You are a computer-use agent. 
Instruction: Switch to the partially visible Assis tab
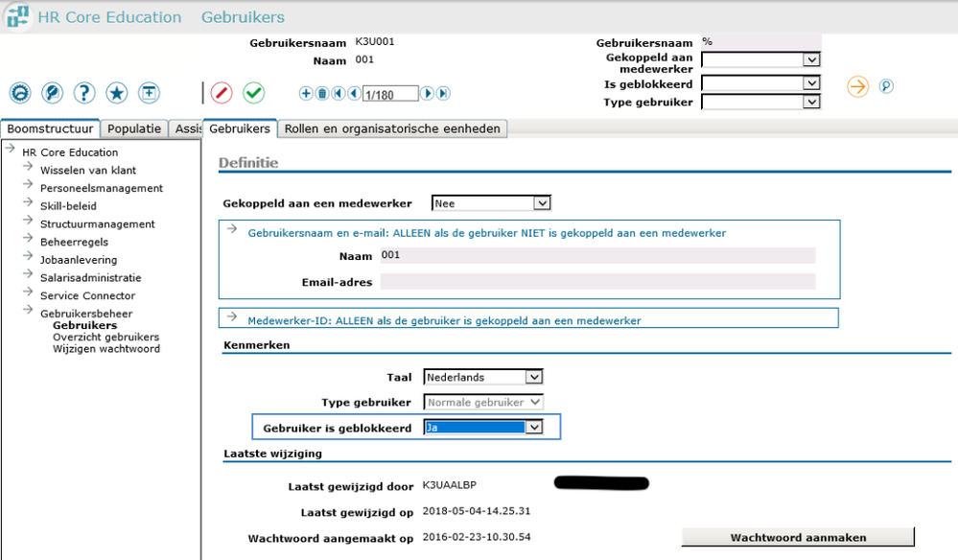[186, 128]
